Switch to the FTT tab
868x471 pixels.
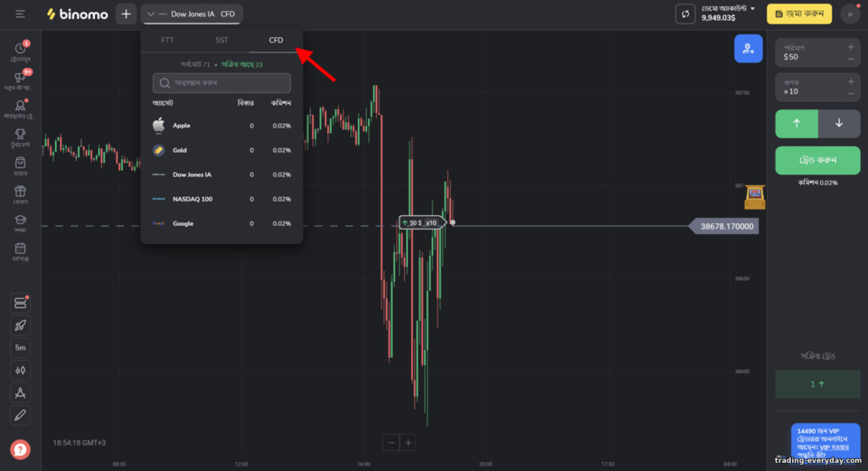[167, 40]
